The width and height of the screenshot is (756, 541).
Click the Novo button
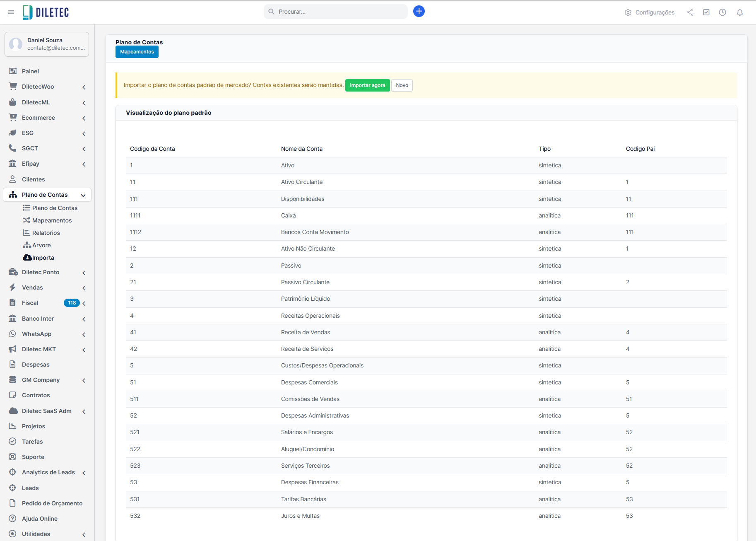[x=402, y=85]
